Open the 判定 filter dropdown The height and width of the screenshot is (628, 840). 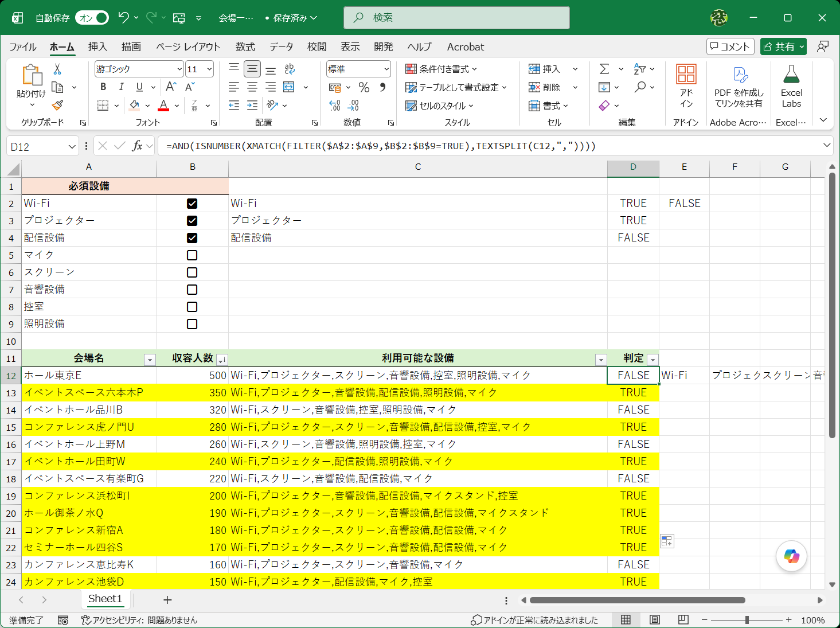tap(653, 360)
